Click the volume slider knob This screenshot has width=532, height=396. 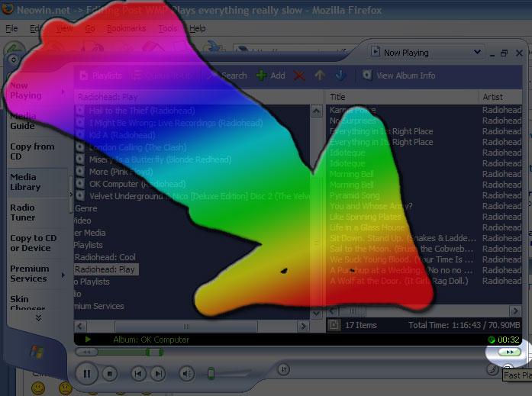211,373
